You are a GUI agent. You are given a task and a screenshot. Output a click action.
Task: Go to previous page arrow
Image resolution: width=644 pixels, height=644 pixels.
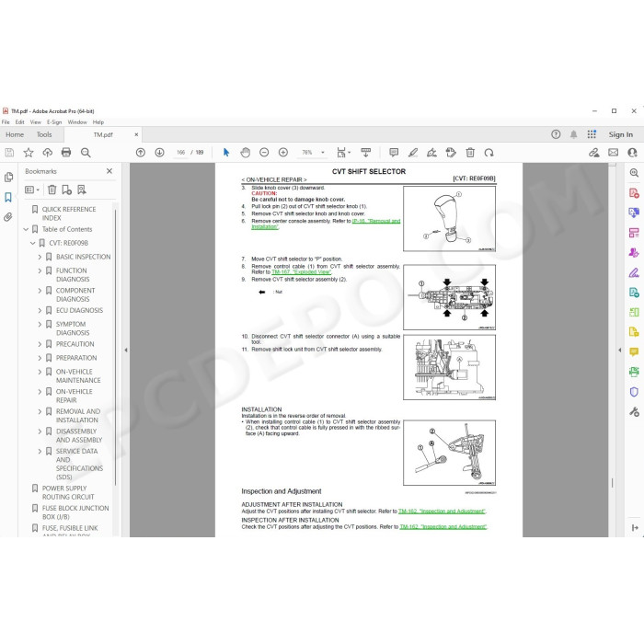pos(141,153)
